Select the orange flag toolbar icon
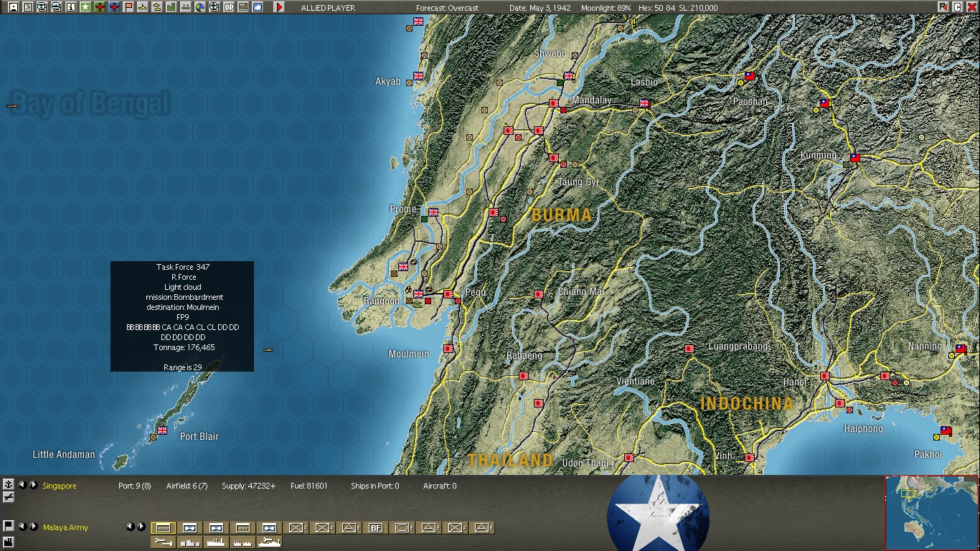Screen dimensions: 980x551 128,7
